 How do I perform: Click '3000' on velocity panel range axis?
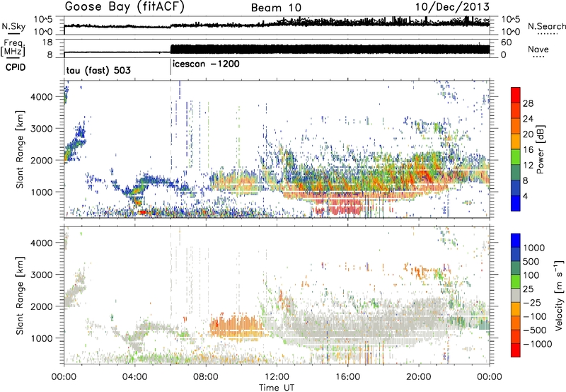(x=42, y=275)
